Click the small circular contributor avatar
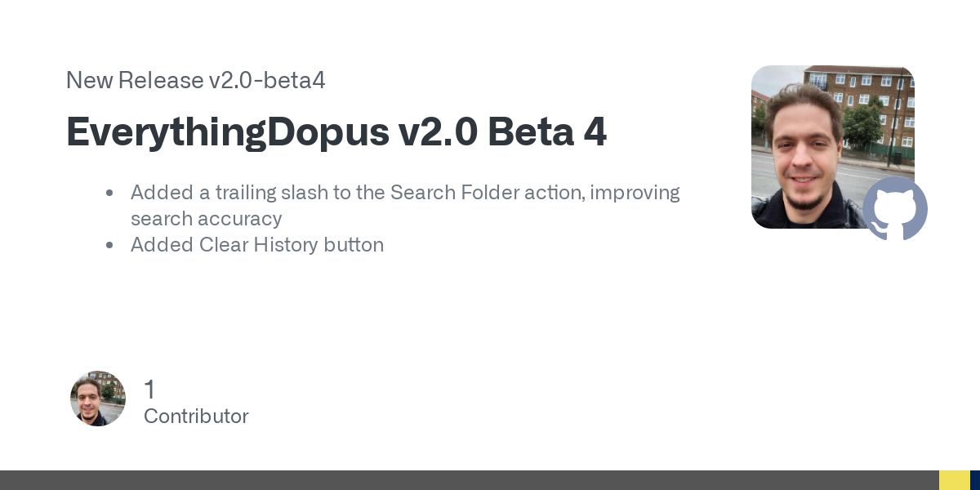 pos(98,399)
